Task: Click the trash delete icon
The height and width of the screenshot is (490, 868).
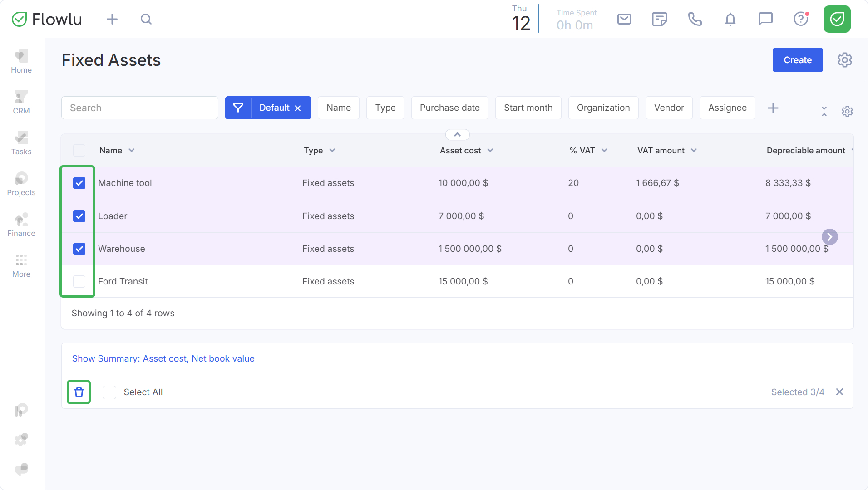Action: (x=79, y=392)
